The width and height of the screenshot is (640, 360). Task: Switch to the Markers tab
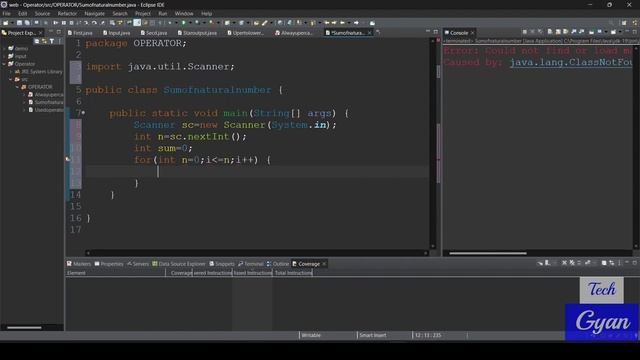(x=79, y=264)
